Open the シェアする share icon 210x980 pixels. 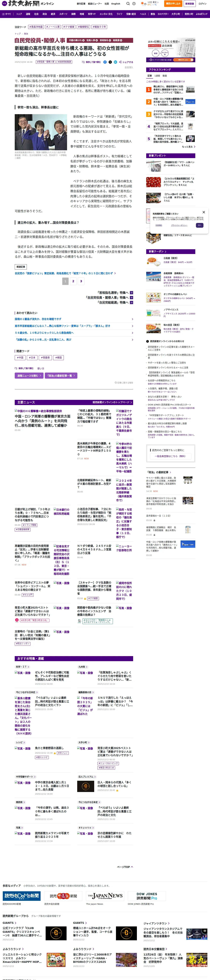point(126,62)
